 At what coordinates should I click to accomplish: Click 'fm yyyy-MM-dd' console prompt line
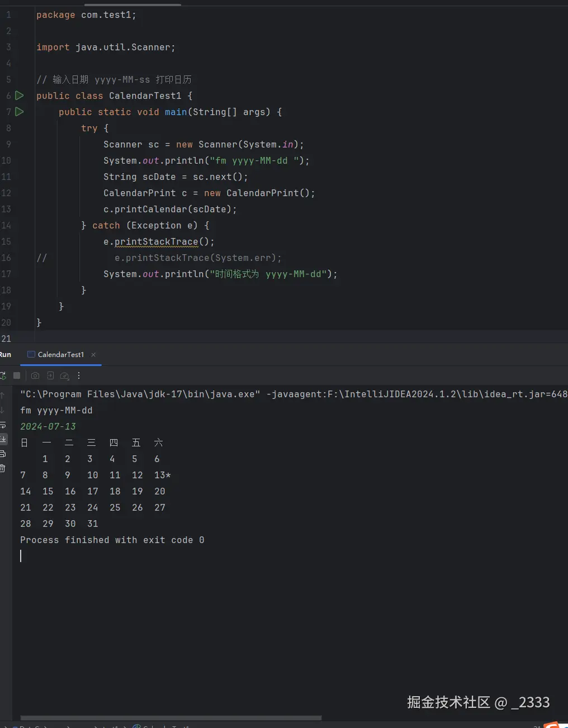coord(56,410)
